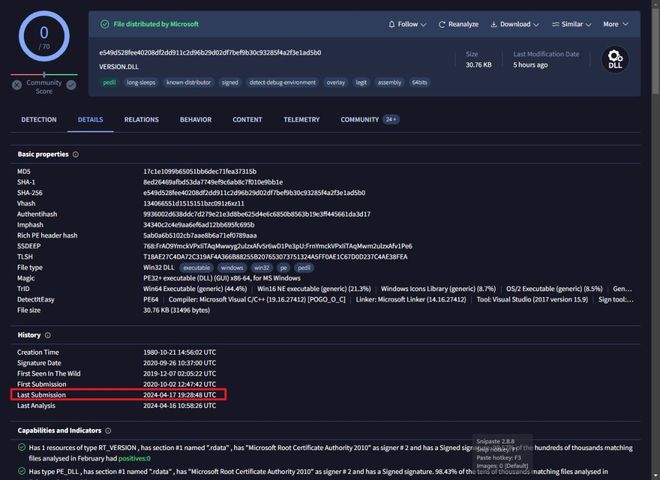The height and width of the screenshot is (480, 660).
Task: Click the green check icon for RT_VERSION indicator
Action: (22, 448)
